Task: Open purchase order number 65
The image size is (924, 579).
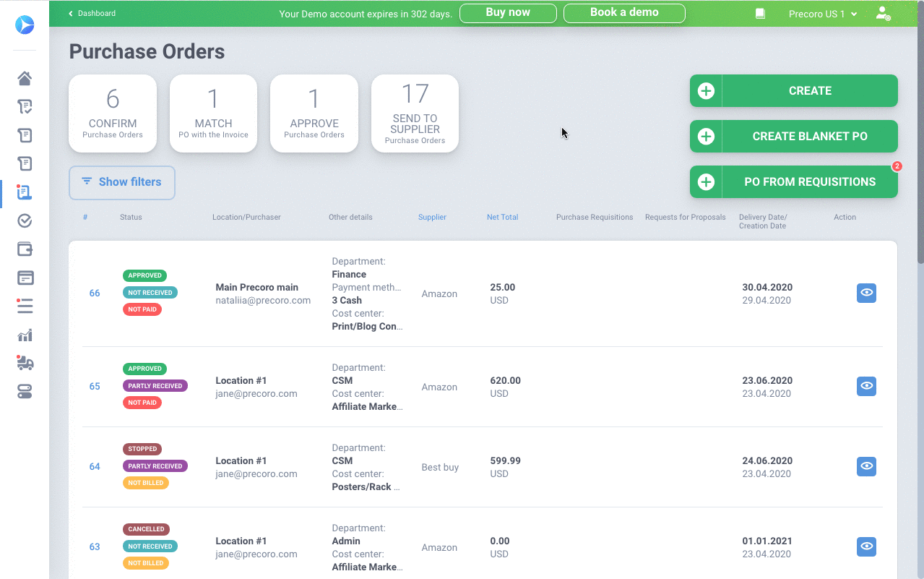Action: click(95, 387)
